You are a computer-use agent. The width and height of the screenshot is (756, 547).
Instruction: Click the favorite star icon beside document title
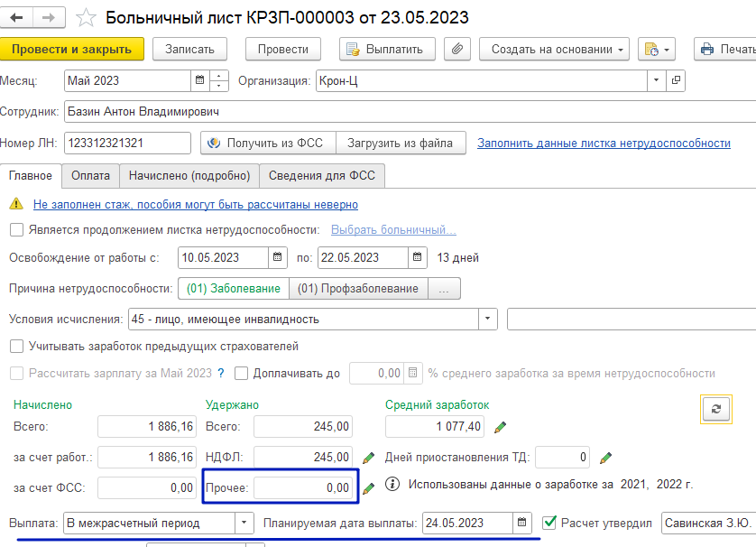tap(86, 18)
